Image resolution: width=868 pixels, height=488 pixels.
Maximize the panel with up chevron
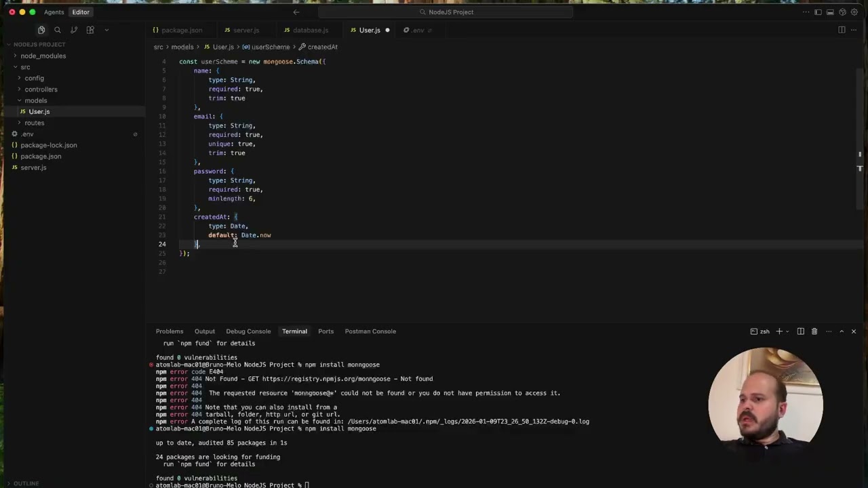[842, 331]
